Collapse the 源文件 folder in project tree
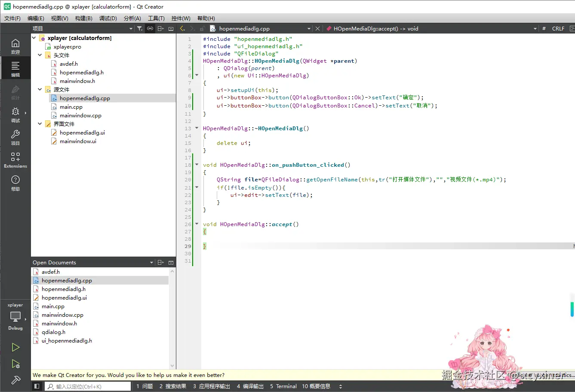The width and height of the screenshot is (575, 392). tap(40, 89)
